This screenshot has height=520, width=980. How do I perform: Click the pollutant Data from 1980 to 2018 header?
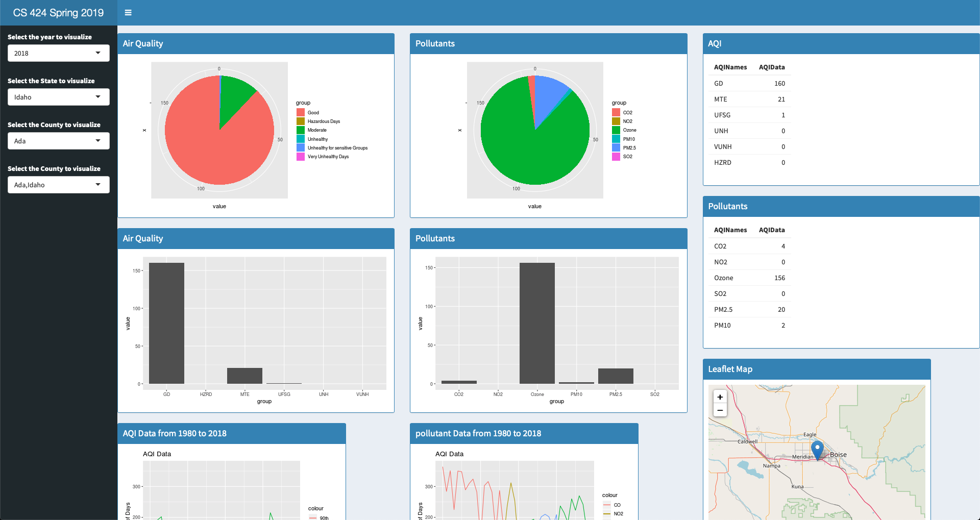524,433
